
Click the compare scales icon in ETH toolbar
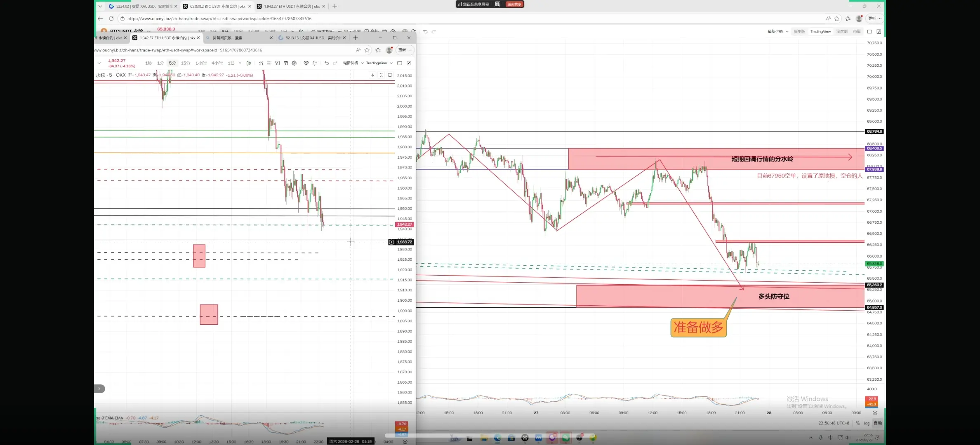[x=306, y=63]
